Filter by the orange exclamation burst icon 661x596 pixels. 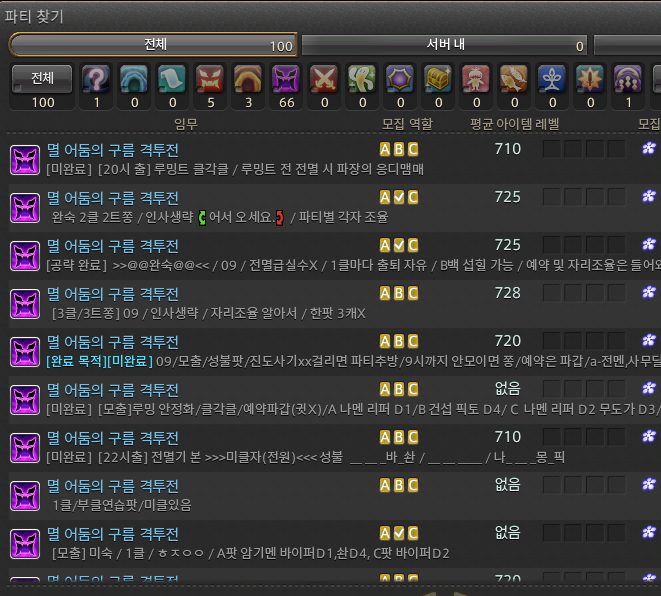click(589, 78)
